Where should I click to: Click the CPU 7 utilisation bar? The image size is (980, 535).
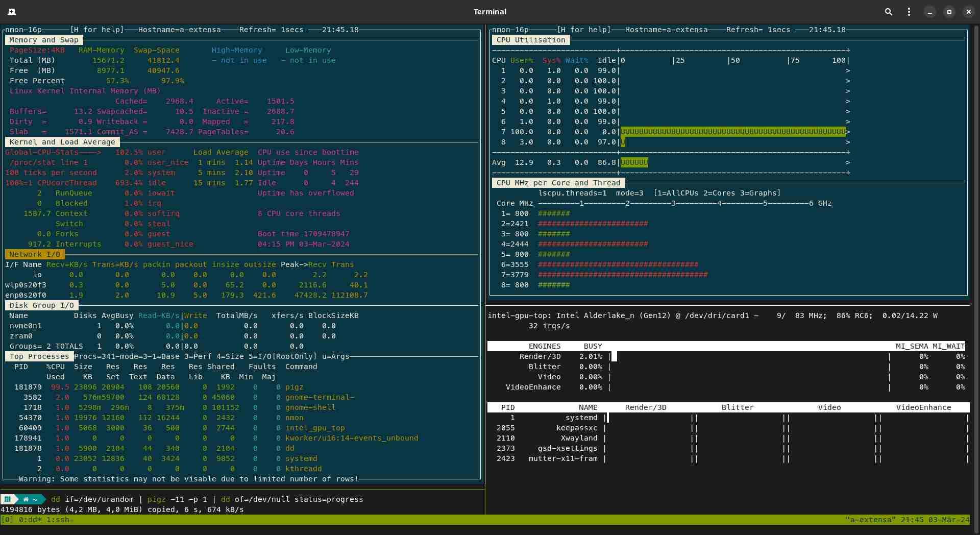[x=732, y=132]
